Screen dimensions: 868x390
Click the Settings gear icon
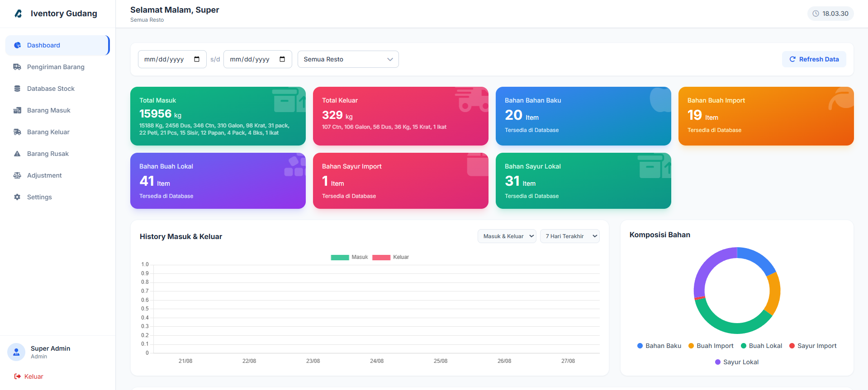(x=17, y=197)
